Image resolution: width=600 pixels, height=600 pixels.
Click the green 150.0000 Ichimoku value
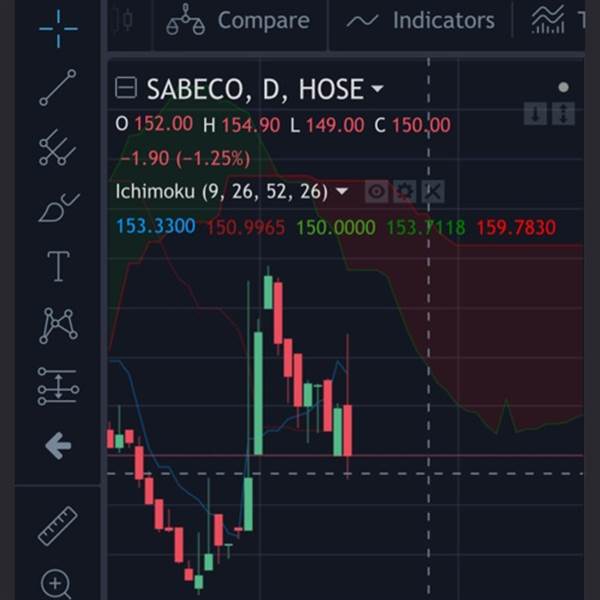click(336, 227)
